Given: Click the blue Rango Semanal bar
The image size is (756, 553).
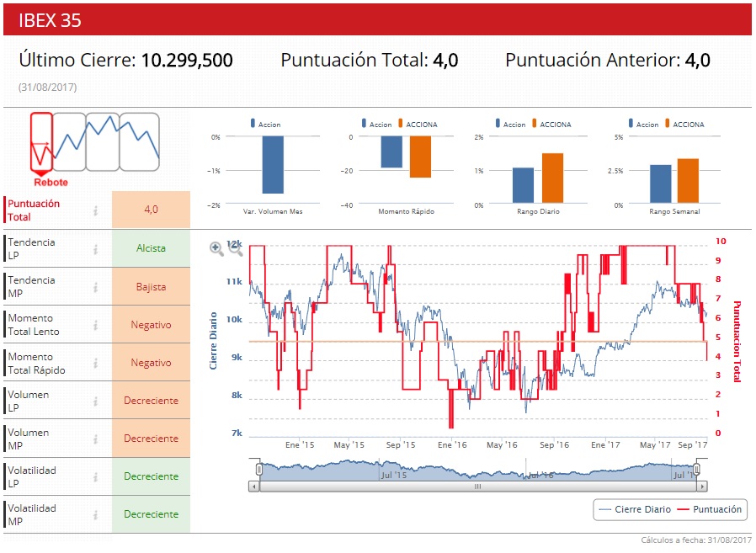Looking at the screenshot, I should click(661, 183).
